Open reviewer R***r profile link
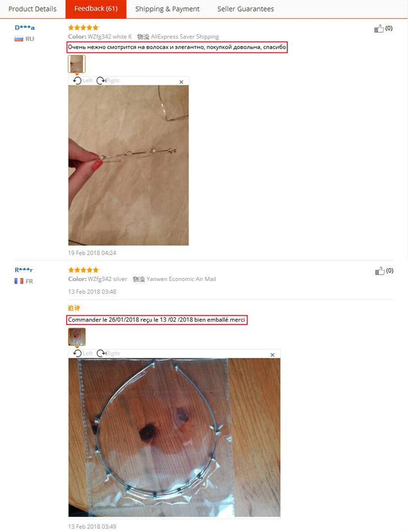The height and width of the screenshot is (532, 408). pyautogui.click(x=24, y=270)
